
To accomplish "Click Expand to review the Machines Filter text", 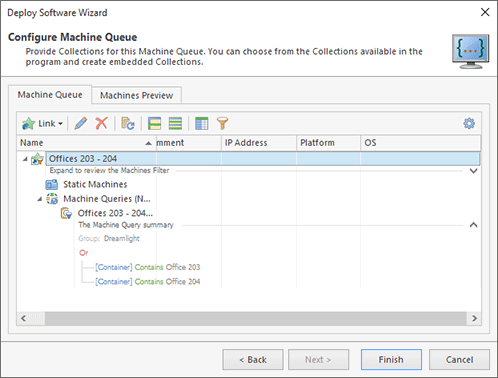I will click(109, 170).
